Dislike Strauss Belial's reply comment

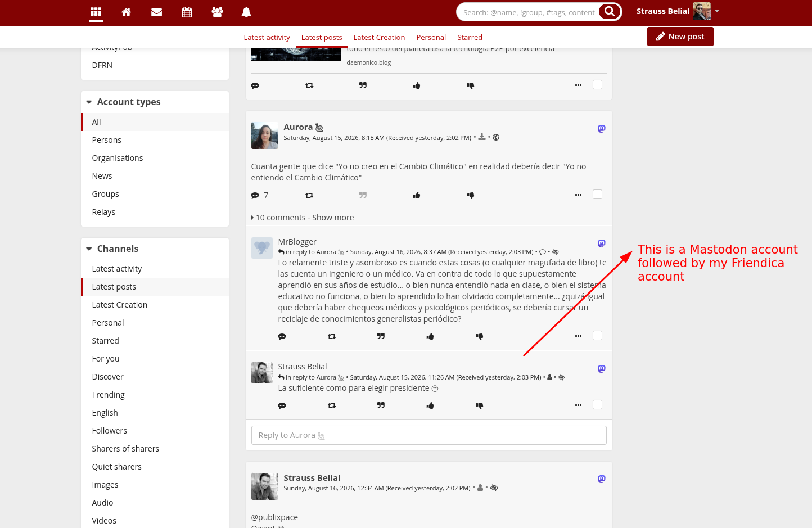coord(480,405)
